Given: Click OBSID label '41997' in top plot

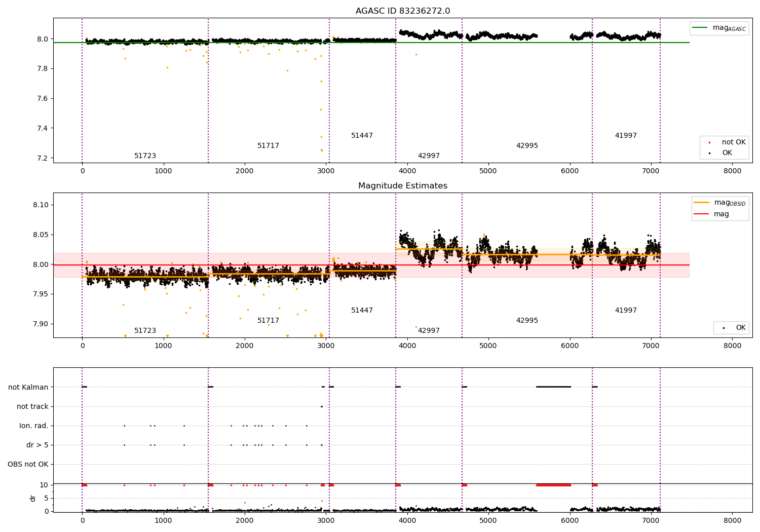Looking at the screenshot, I should click(626, 136).
